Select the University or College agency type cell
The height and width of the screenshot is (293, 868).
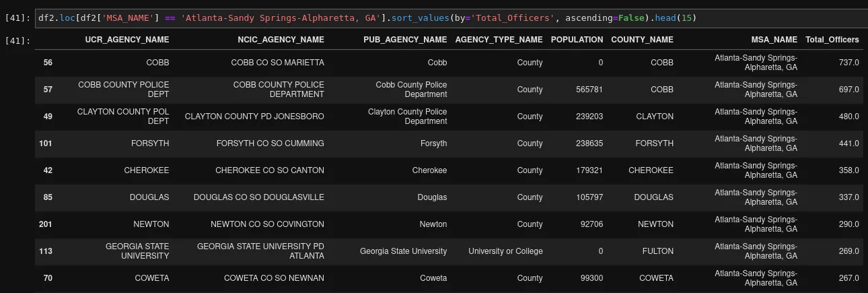[x=505, y=251]
